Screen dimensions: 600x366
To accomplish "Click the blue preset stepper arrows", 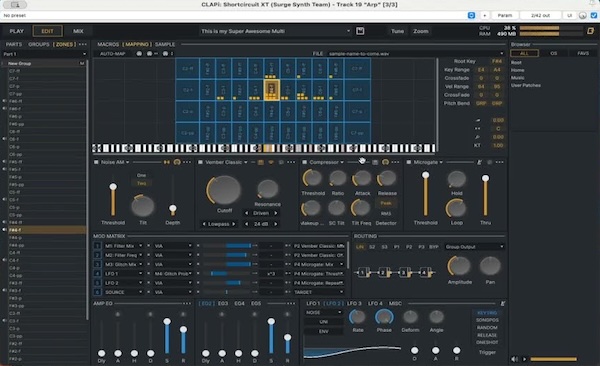I will click(471, 15).
